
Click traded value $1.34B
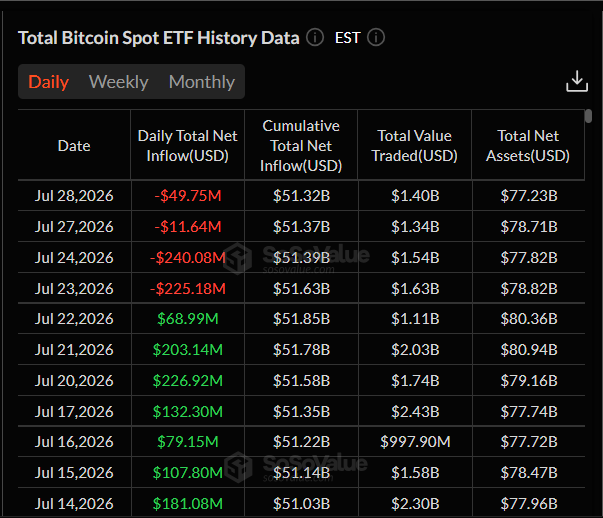tap(415, 227)
